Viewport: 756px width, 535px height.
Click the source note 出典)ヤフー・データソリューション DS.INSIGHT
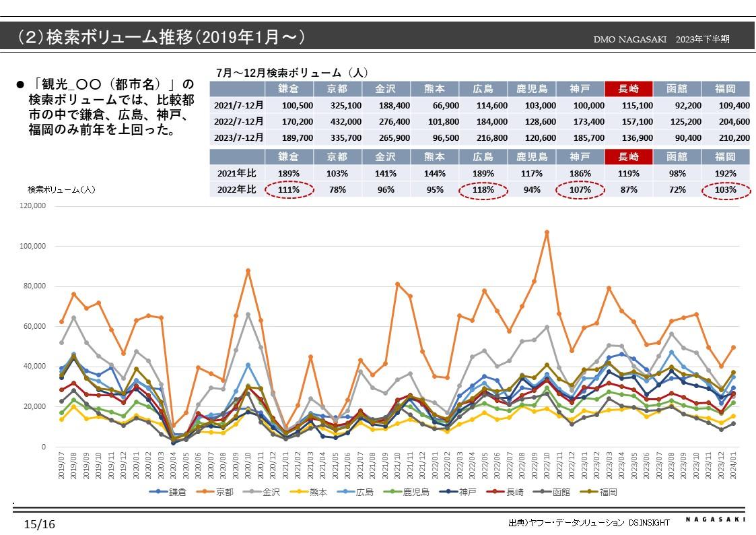pos(589,522)
